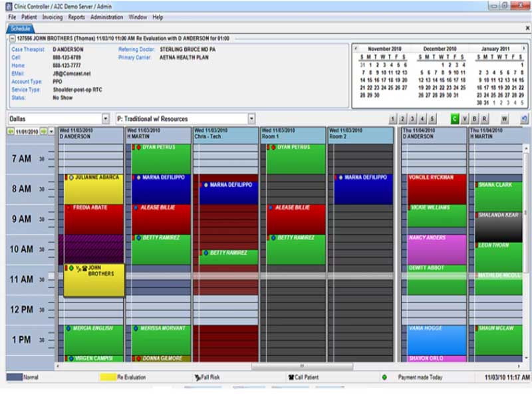Viewport: 532px width, 399px height.
Task: Expand the Traditional w/ Resources view dropdown
Action: pyautogui.click(x=251, y=119)
